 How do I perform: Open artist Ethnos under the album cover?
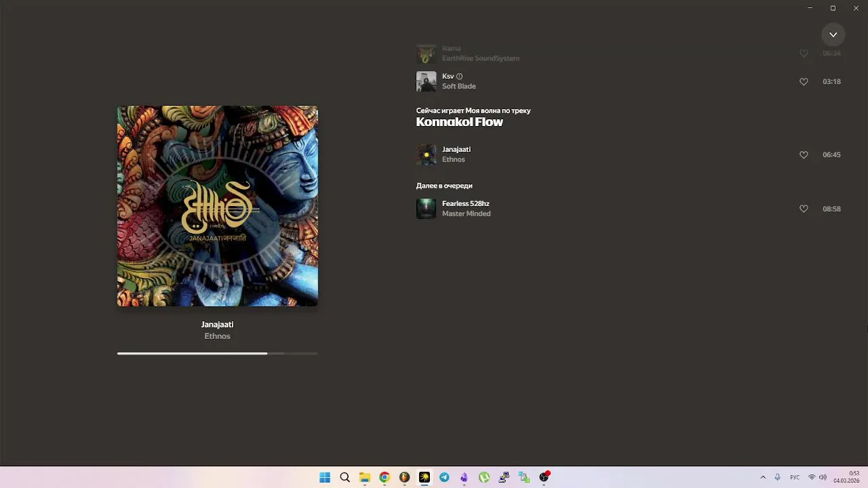pos(218,336)
